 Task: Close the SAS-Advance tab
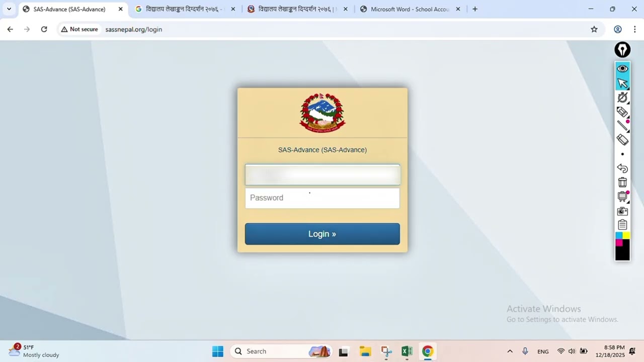[120, 9]
